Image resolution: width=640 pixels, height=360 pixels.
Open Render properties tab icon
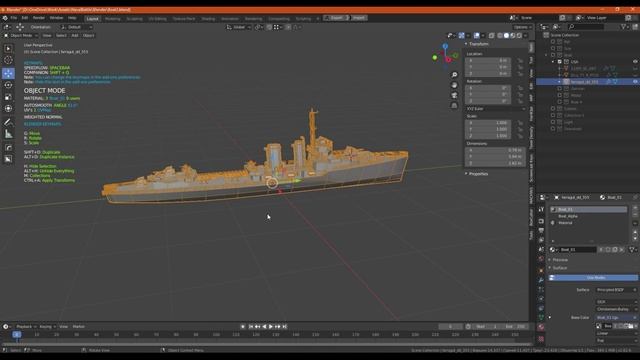click(541, 221)
